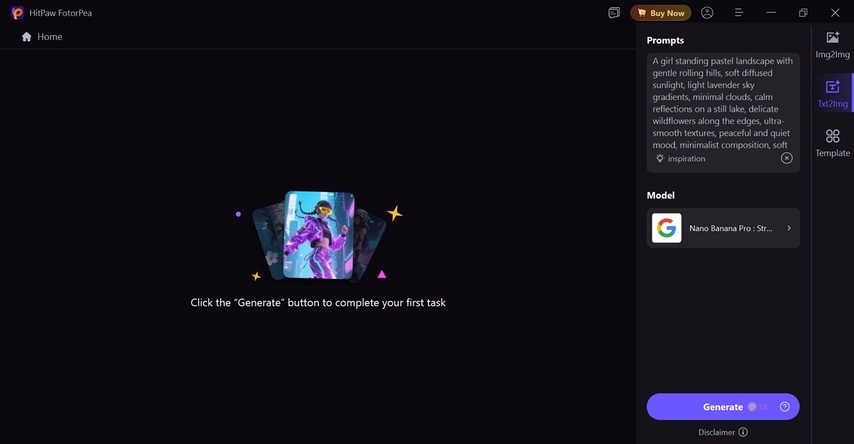Open the Nano Banana Pro model selector
This screenshot has width=854, height=444.
tap(723, 228)
